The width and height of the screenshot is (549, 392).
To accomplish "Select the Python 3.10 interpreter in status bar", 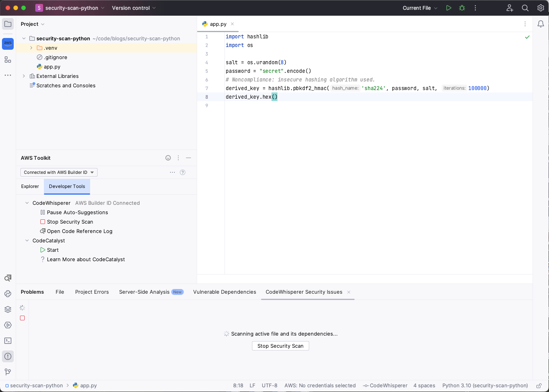I will pyautogui.click(x=485, y=385).
